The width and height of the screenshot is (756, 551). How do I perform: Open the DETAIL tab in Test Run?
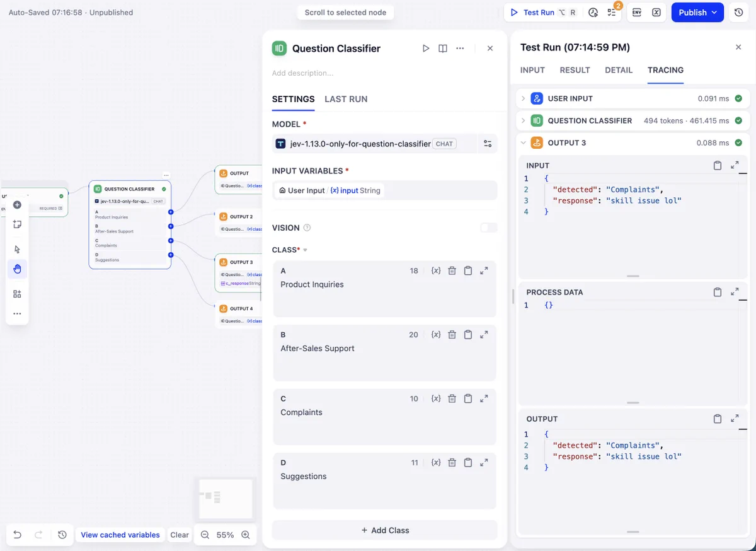(619, 70)
